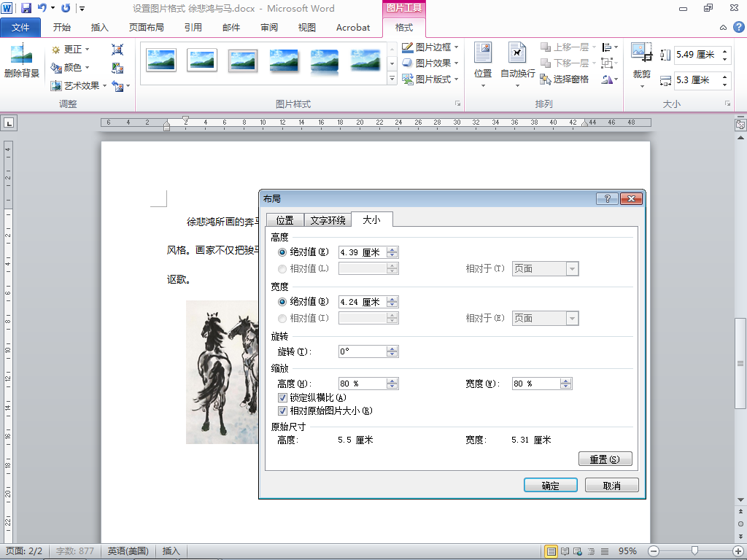This screenshot has width=747, height=560.
Task: Click the change picture icon
Action: click(117, 68)
